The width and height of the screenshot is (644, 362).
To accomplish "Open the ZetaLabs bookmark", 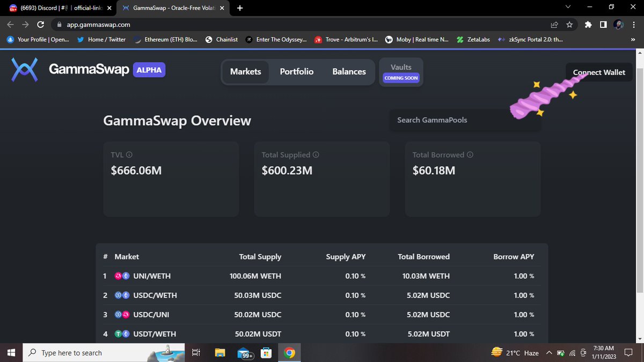I will (473, 39).
